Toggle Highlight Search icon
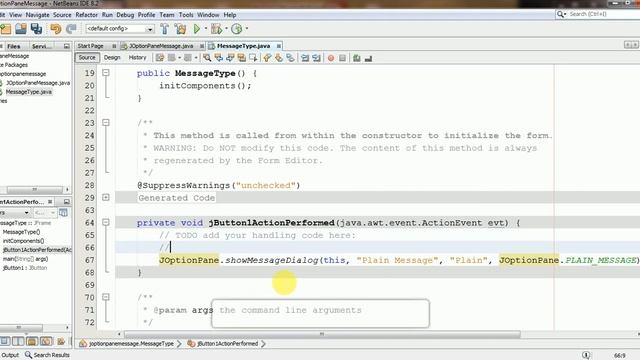Image resolution: width=640 pixels, height=360 pixels. (242, 58)
